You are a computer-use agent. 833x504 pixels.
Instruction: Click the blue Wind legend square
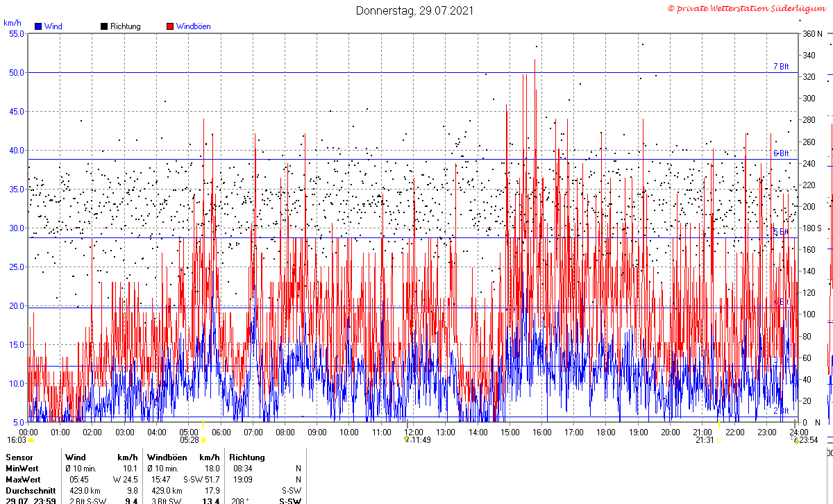(38, 26)
